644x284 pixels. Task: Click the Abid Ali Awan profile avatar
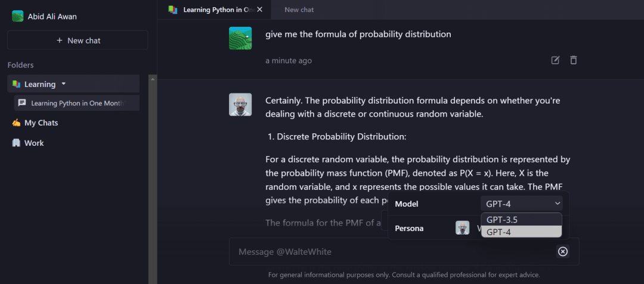[x=17, y=16]
